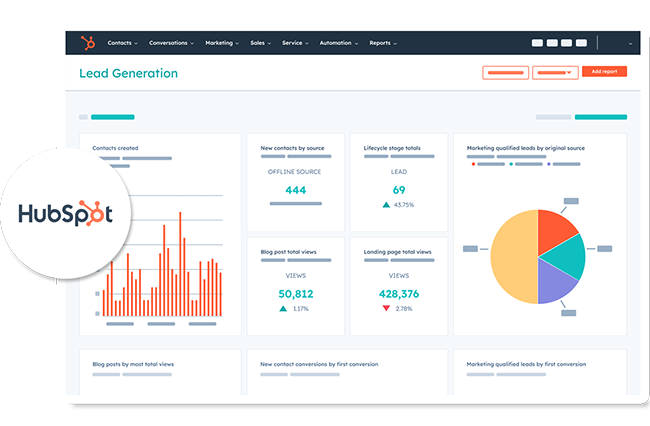Click the first white navbar icon placeholder
Viewport: 650px width, 426px height.
point(537,43)
